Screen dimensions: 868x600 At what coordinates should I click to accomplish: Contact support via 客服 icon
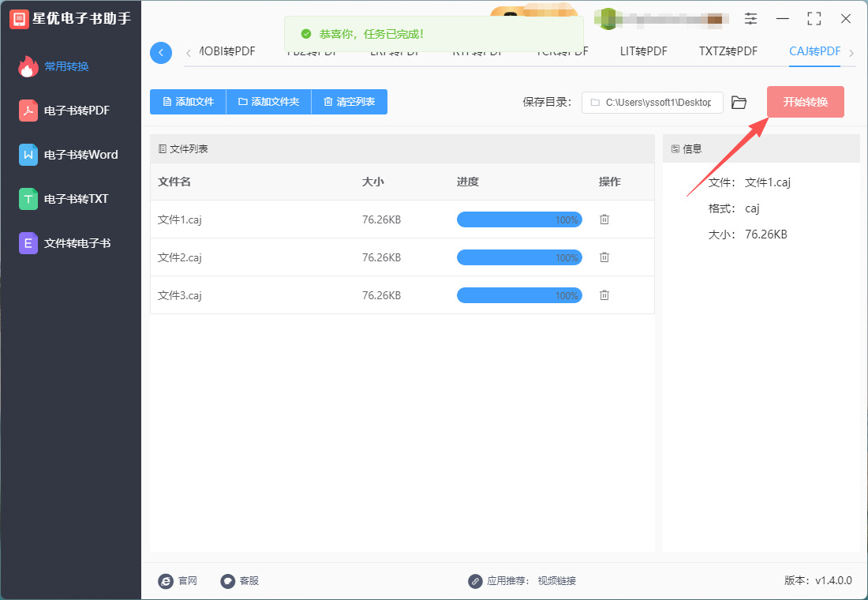(228, 581)
